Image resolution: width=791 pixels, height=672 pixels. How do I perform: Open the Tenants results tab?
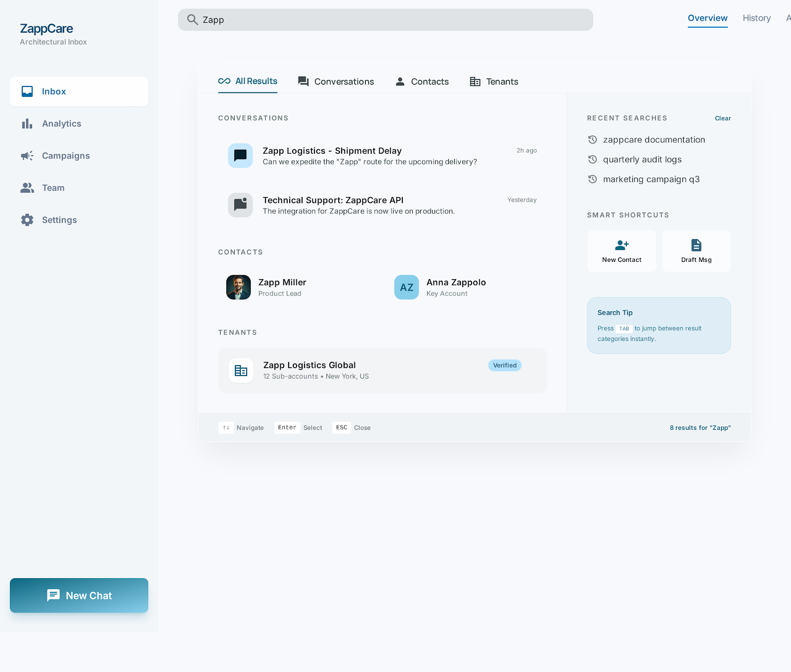494,82
